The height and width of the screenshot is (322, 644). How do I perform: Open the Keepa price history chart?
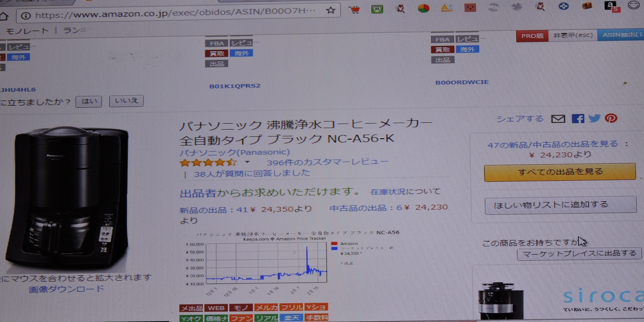(289, 264)
